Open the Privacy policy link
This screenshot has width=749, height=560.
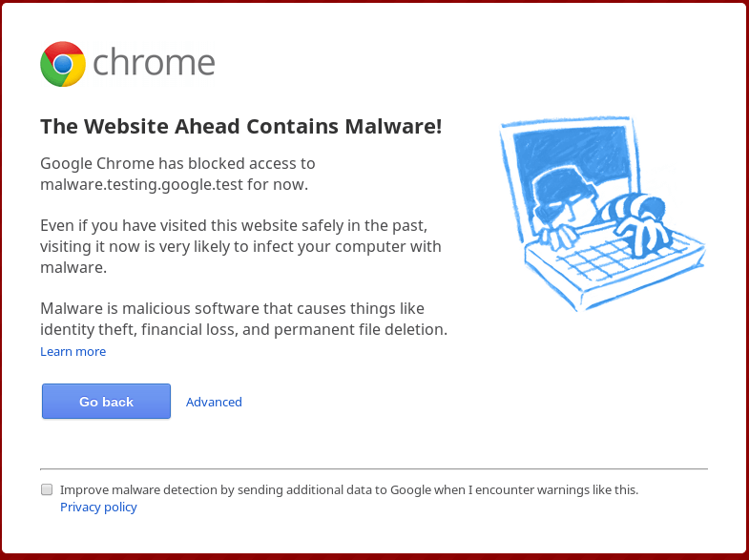pyautogui.click(x=98, y=508)
